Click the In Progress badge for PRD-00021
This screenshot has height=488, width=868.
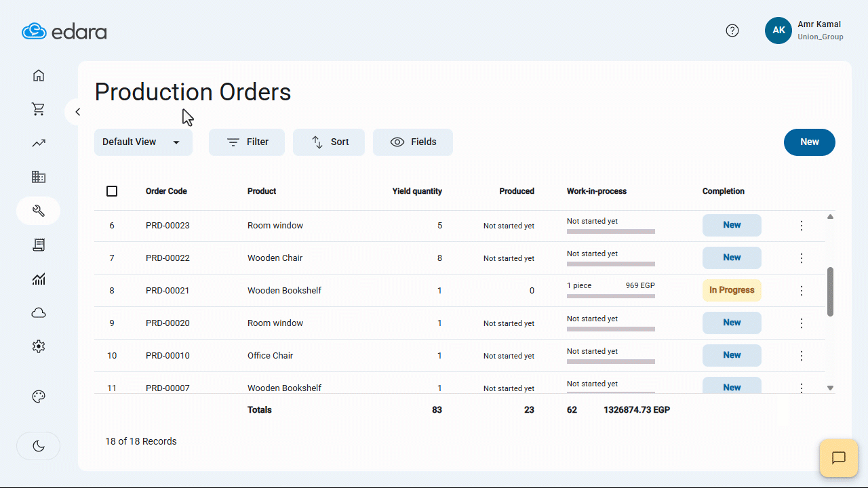732,290
